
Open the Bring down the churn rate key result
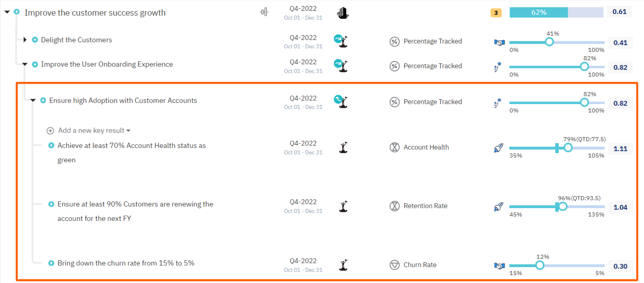point(126,263)
